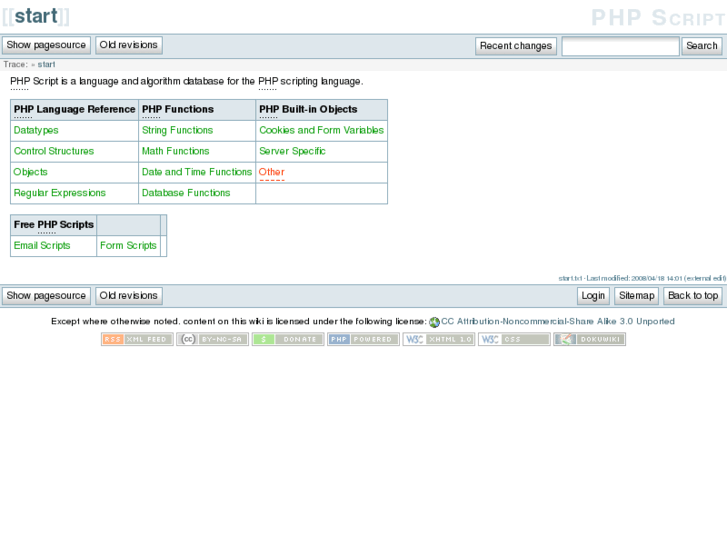Open the Email Scripts link
Image resolution: width=727 pixels, height=545 pixels.
(42, 245)
